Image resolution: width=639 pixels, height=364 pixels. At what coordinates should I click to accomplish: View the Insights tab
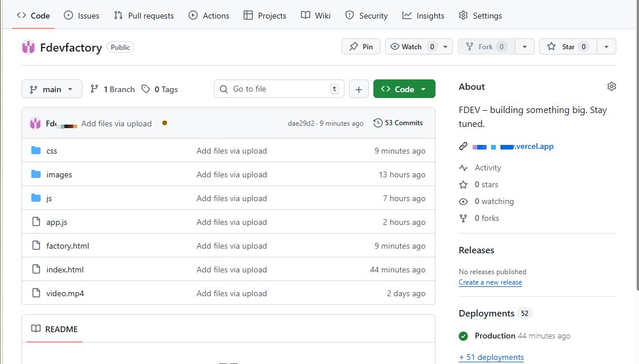423,16
